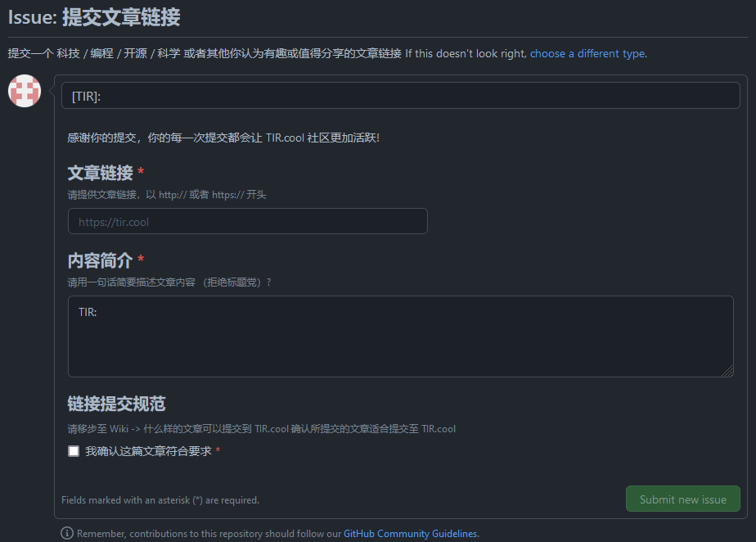The width and height of the screenshot is (756, 542).
Task: Click the text 感谢你的提交 thank-you message
Action: click(x=223, y=138)
